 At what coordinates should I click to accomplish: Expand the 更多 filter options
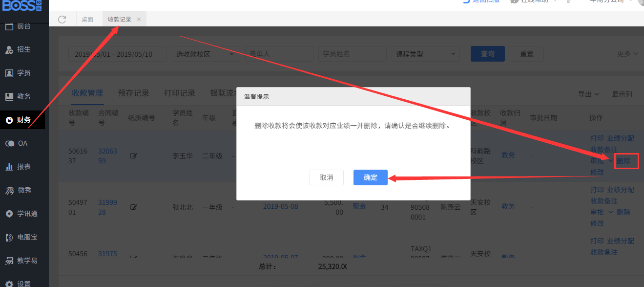point(627,54)
